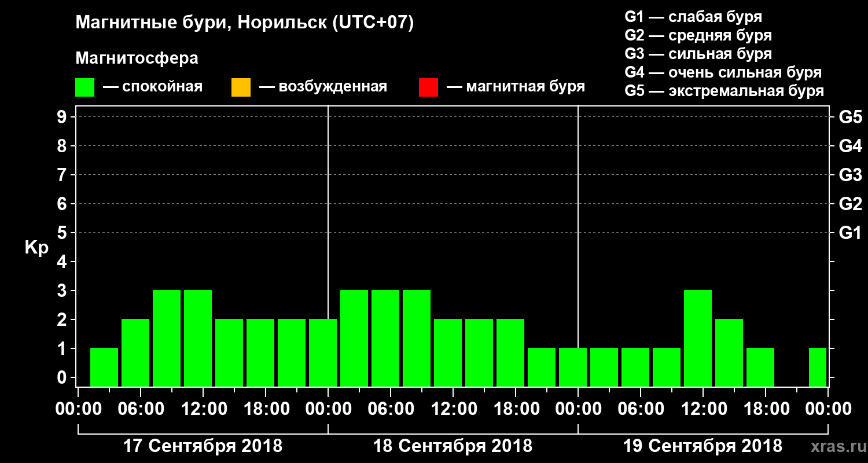
Task: Click the red 'магнитная буря' legend square
Action: pyautogui.click(x=428, y=87)
